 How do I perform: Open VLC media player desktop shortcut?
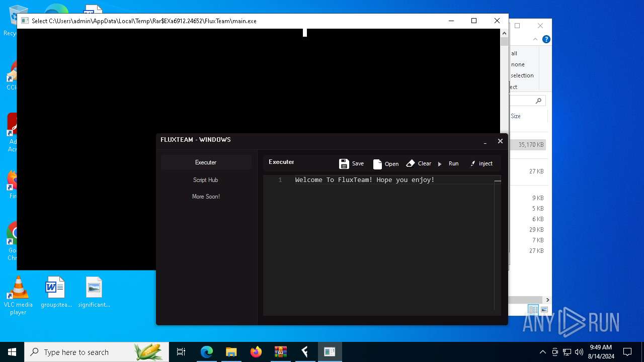click(18, 296)
